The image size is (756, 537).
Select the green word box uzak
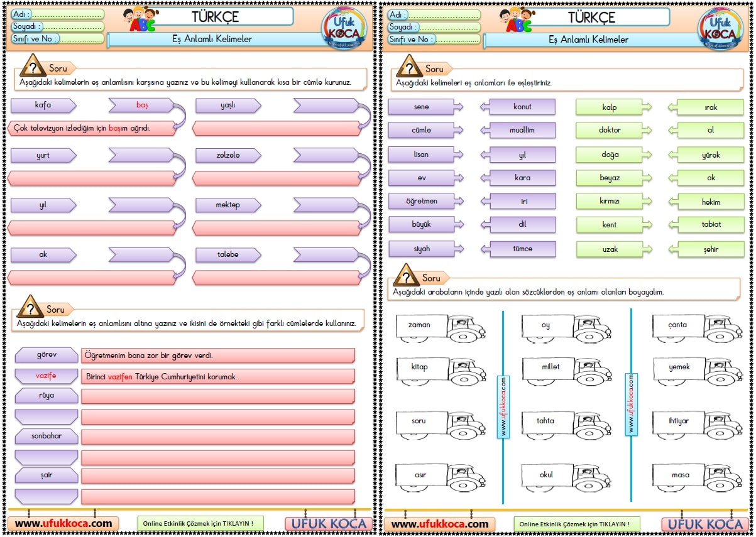pyautogui.click(x=614, y=249)
